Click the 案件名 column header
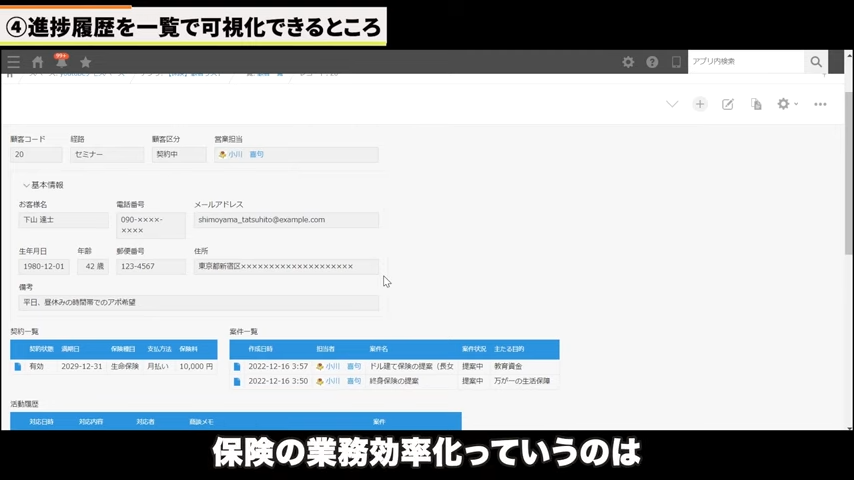 379,349
